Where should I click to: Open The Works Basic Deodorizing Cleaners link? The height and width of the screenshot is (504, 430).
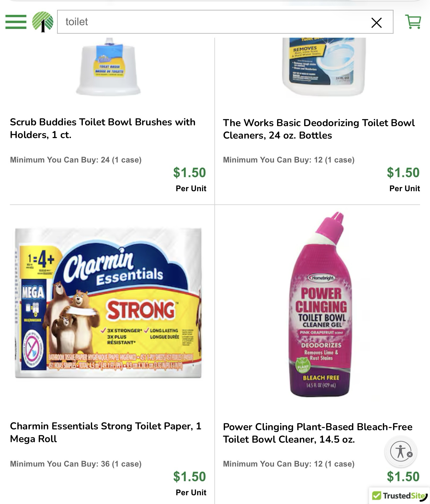[x=319, y=129]
